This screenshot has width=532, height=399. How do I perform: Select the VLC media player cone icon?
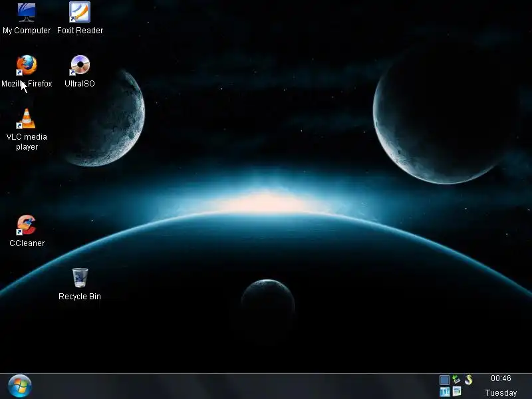[26, 118]
